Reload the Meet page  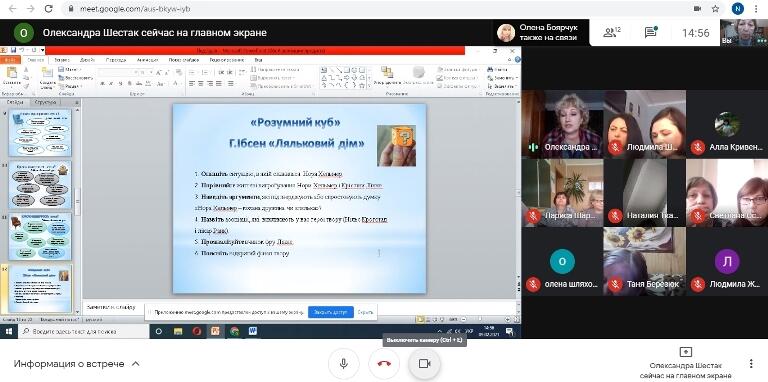click(x=48, y=9)
